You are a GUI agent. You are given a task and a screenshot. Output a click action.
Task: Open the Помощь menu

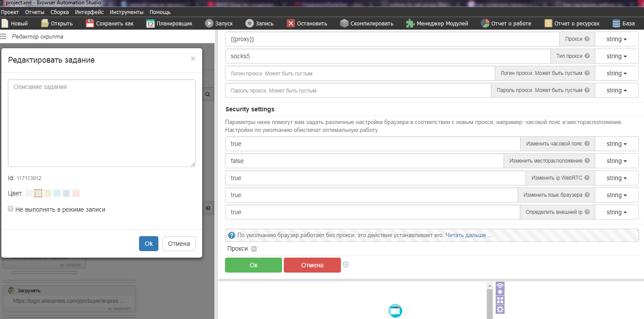pos(160,12)
